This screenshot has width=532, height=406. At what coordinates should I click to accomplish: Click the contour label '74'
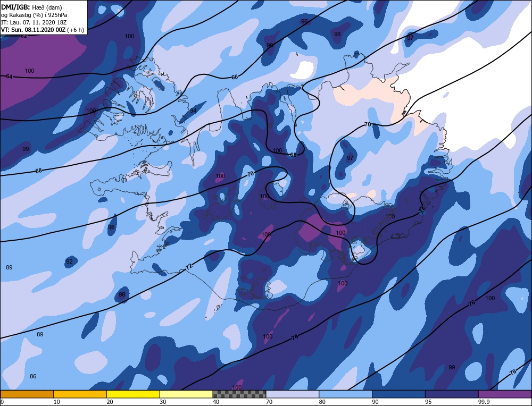pyautogui.click(x=295, y=337)
